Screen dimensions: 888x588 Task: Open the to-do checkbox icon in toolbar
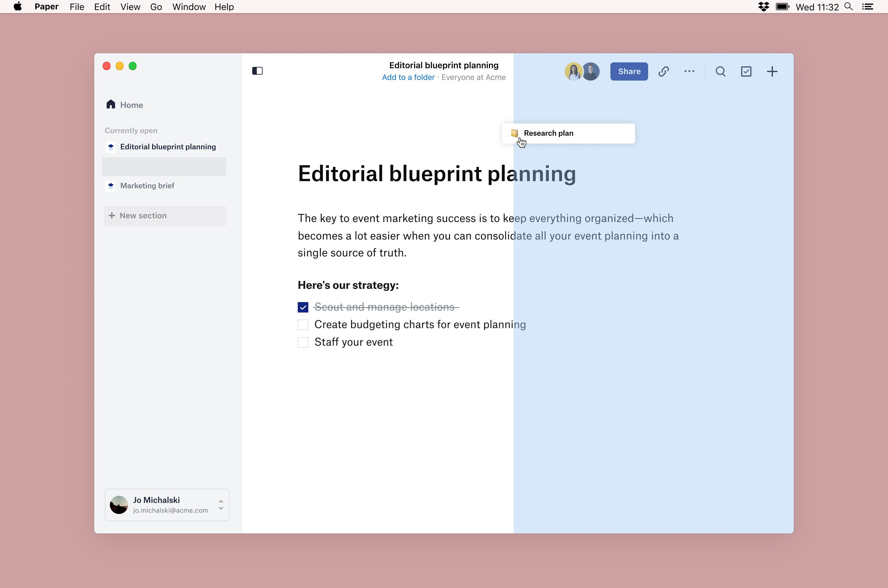[x=746, y=71]
